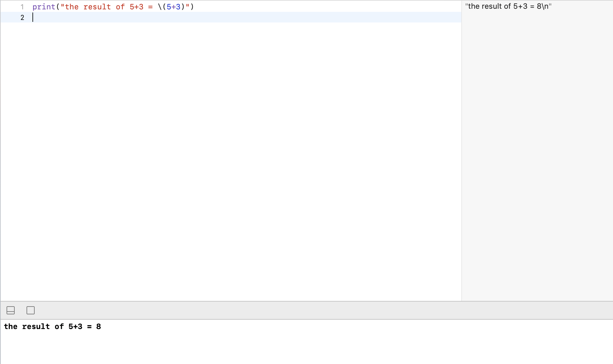Click the number 8 in console output
The width and height of the screenshot is (613, 364).
tap(99, 327)
